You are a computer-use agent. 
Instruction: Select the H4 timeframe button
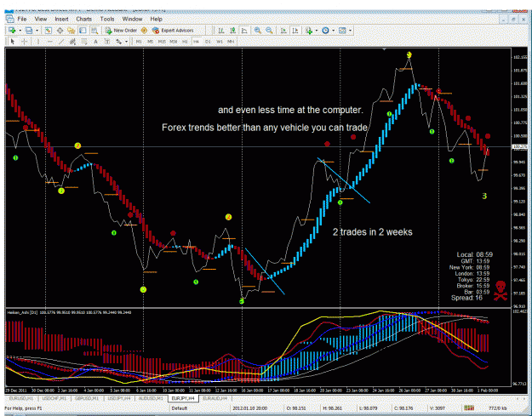[x=196, y=42]
